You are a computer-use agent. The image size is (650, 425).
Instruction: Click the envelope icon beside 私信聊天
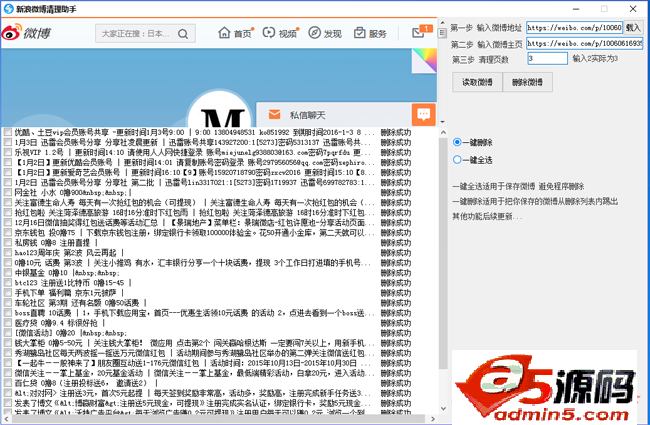pyautogui.click(x=274, y=114)
